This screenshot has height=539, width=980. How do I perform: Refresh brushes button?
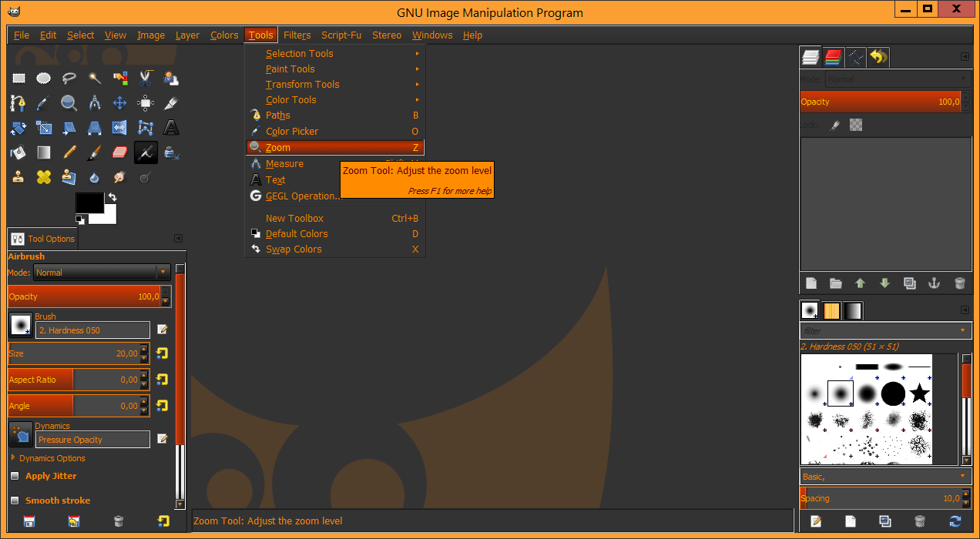[955, 521]
